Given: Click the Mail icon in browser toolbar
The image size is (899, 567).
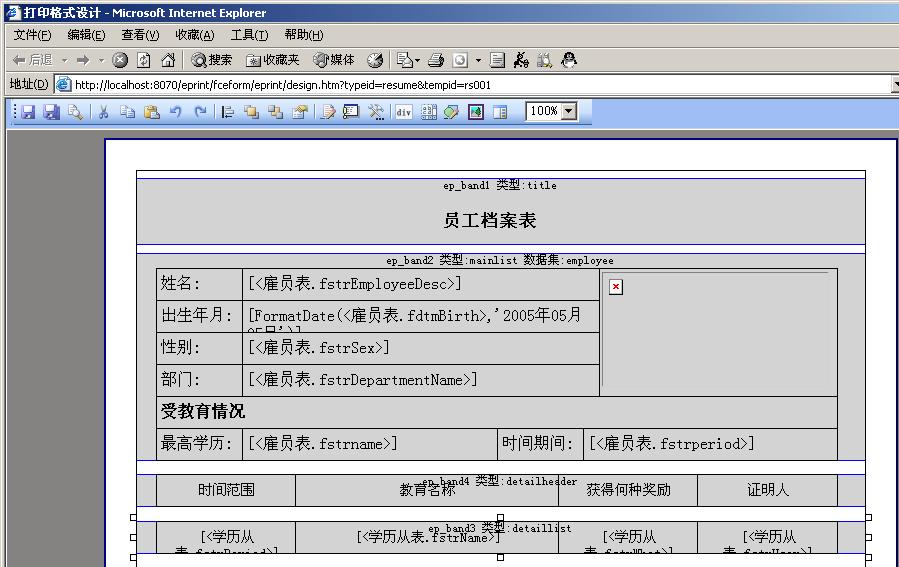Looking at the screenshot, I should [x=405, y=60].
